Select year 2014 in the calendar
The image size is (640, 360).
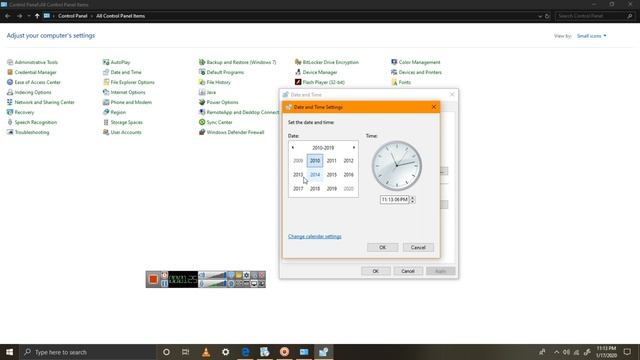point(315,175)
